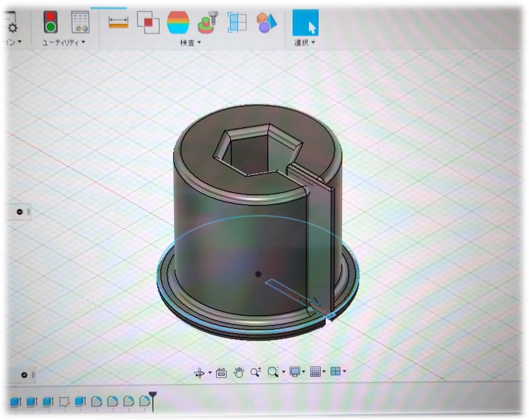Collapse the side panel with minus button
Image resolution: width=529 pixels, height=420 pixels.
[x=20, y=212]
